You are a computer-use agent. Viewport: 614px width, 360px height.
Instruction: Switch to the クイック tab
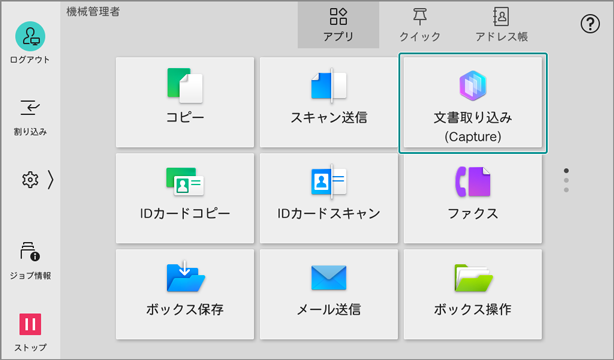(420, 25)
